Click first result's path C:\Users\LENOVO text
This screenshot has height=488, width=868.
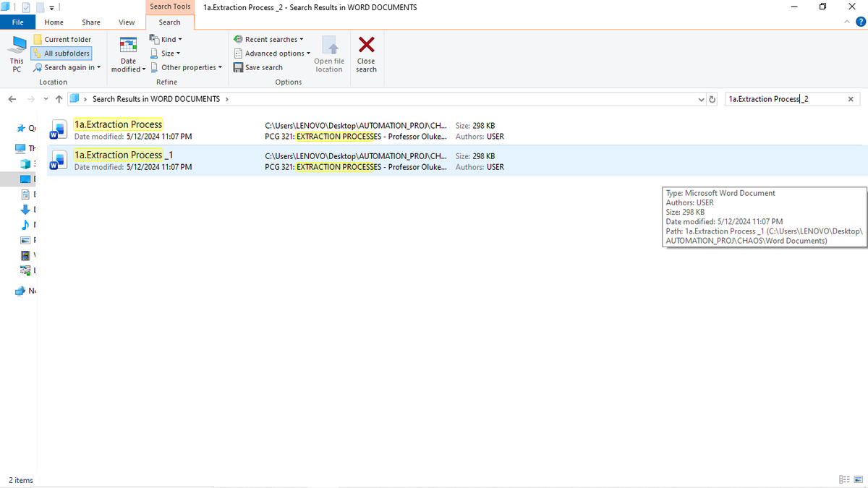pyautogui.click(x=356, y=125)
